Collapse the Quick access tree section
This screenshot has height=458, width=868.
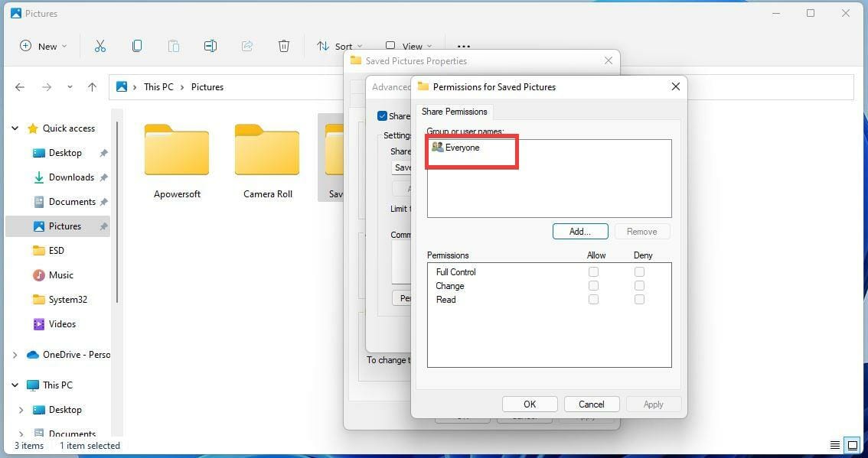tap(15, 128)
